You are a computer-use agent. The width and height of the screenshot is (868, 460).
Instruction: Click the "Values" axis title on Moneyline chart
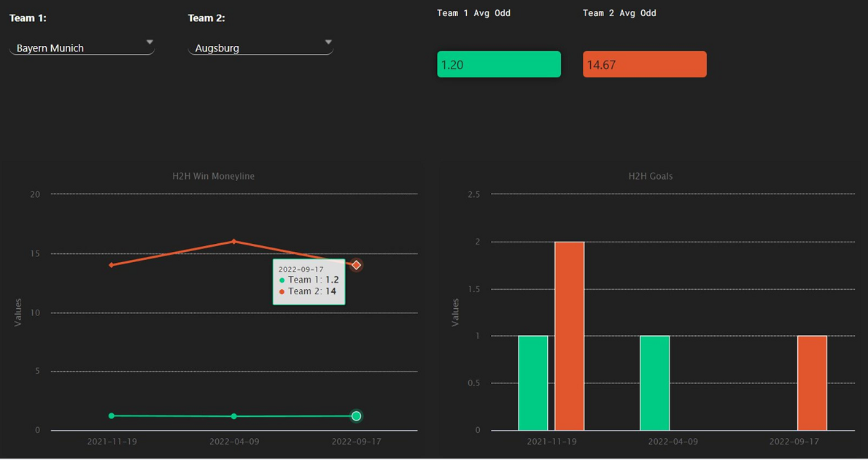coord(18,313)
